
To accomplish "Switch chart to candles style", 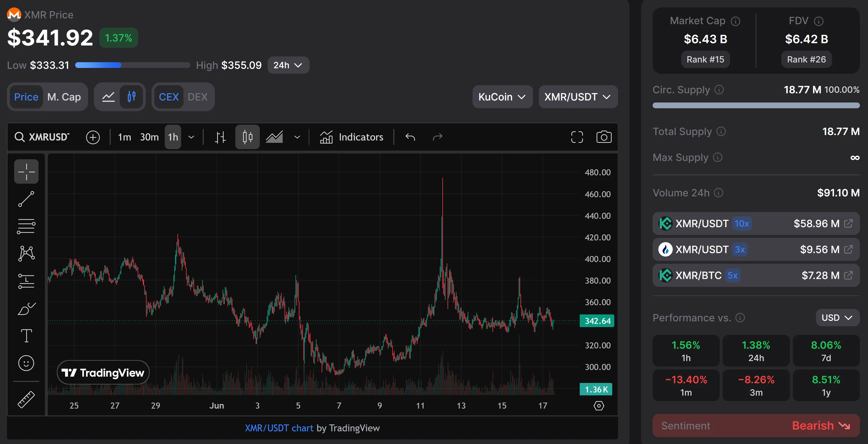I will [x=247, y=137].
